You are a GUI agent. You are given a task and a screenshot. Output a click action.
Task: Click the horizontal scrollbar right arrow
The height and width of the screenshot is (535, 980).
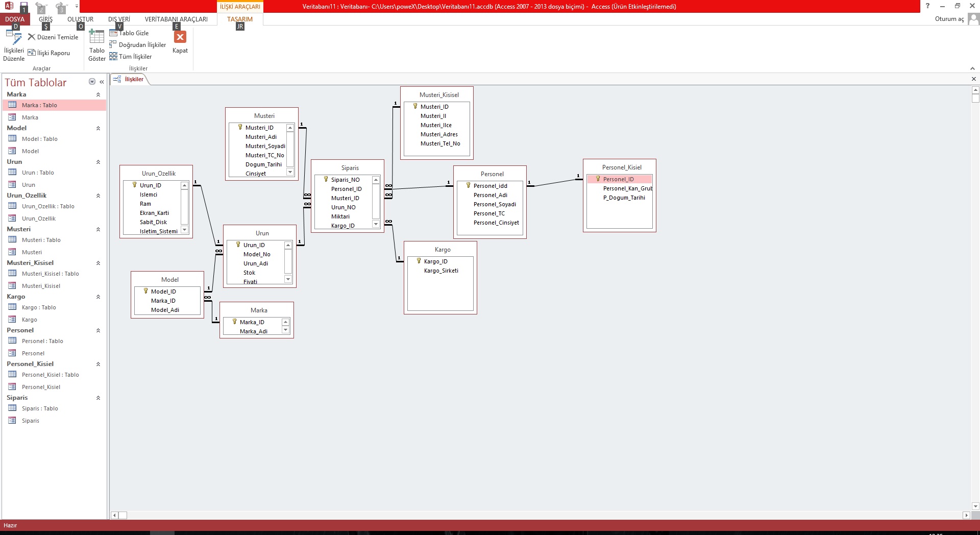click(966, 516)
